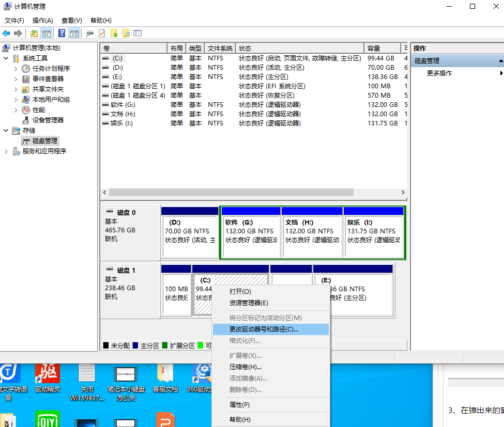The image size is (504, 427).
Task: Click the Up one level folder icon
Action: tap(34, 33)
